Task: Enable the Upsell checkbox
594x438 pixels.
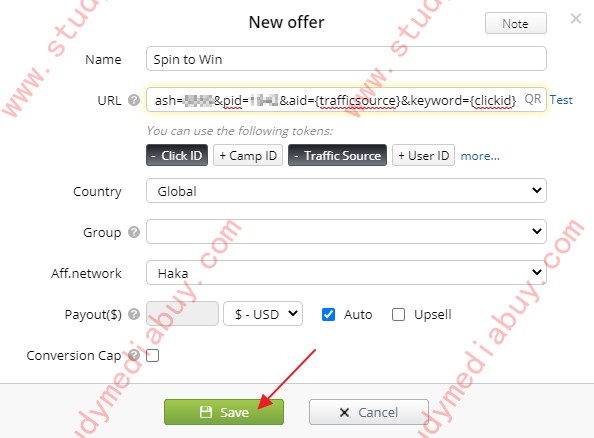Action: coord(398,314)
